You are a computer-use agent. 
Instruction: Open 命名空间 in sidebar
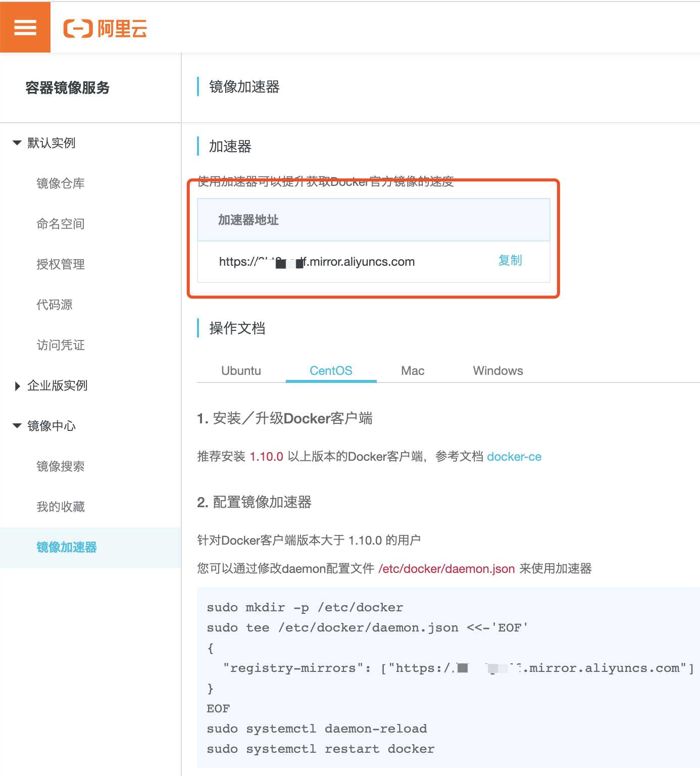[x=61, y=224]
